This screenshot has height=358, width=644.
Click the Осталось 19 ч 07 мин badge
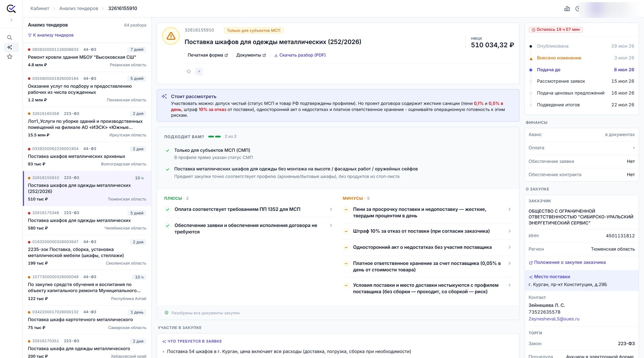click(556, 30)
